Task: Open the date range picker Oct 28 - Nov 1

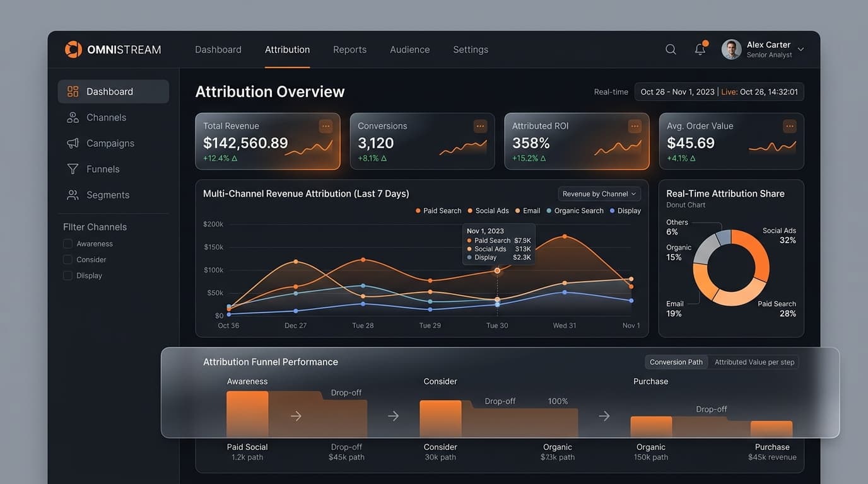Action: tap(719, 92)
